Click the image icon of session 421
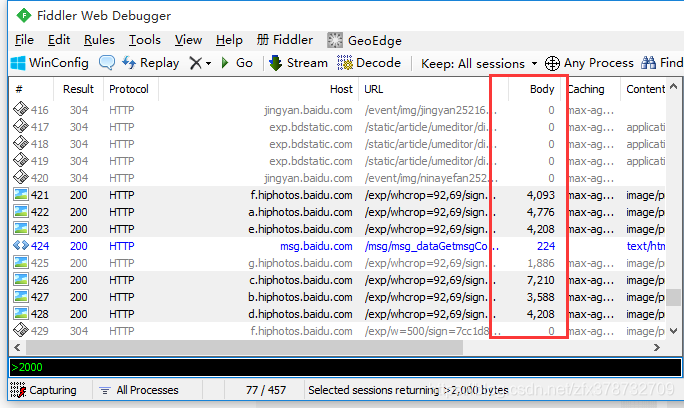The height and width of the screenshot is (408, 684). (x=21, y=194)
